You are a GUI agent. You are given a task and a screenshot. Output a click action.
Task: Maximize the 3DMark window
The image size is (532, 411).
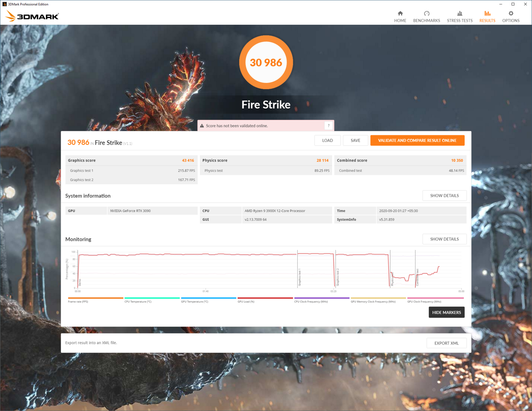(x=513, y=4)
